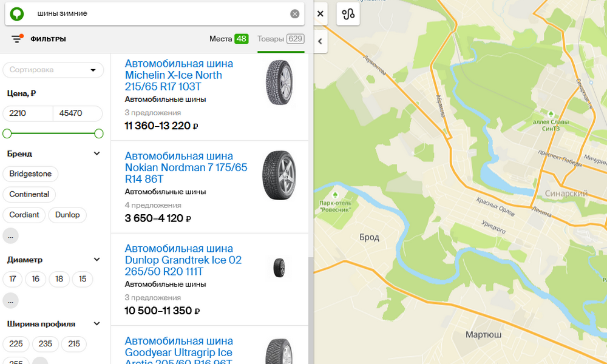Collapse the Диаметр filter section

tap(97, 260)
